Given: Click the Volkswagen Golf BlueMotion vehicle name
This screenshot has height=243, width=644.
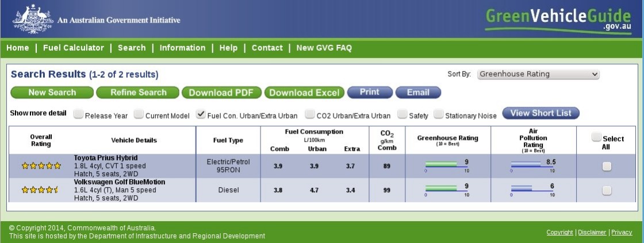Looking at the screenshot, I should pyautogui.click(x=120, y=182).
